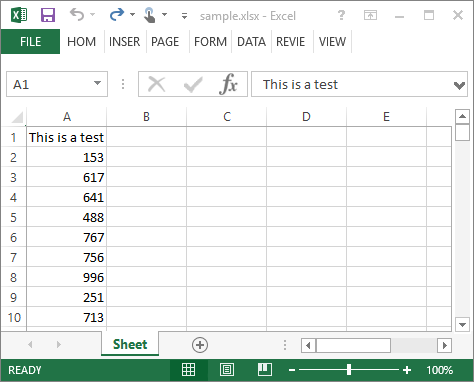Click the vertical scrollbar thumb
Image resolution: width=474 pixels, height=382 pixels.
pos(462,132)
